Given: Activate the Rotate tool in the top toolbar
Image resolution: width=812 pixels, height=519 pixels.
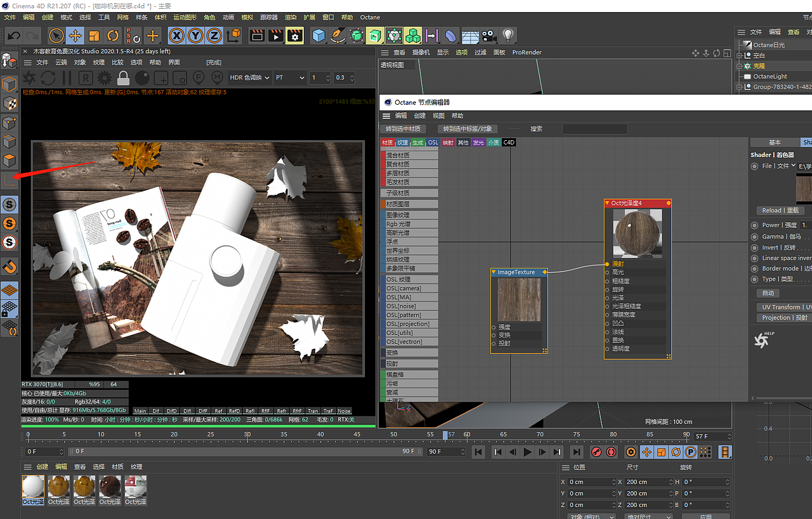Looking at the screenshot, I should click(113, 36).
